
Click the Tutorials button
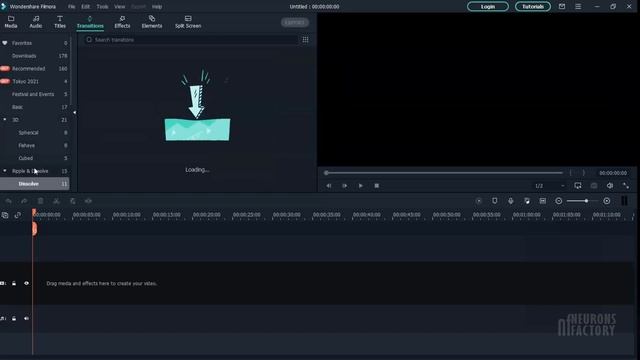(x=533, y=7)
